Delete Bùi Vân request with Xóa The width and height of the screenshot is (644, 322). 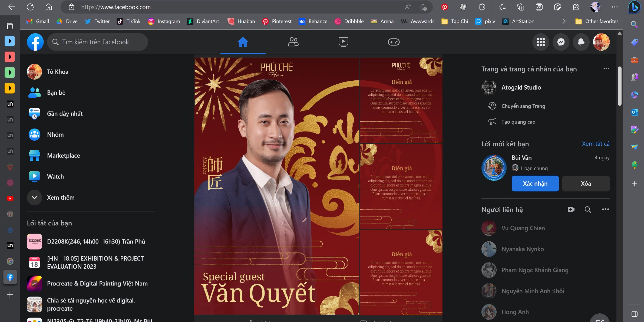point(586,183)
